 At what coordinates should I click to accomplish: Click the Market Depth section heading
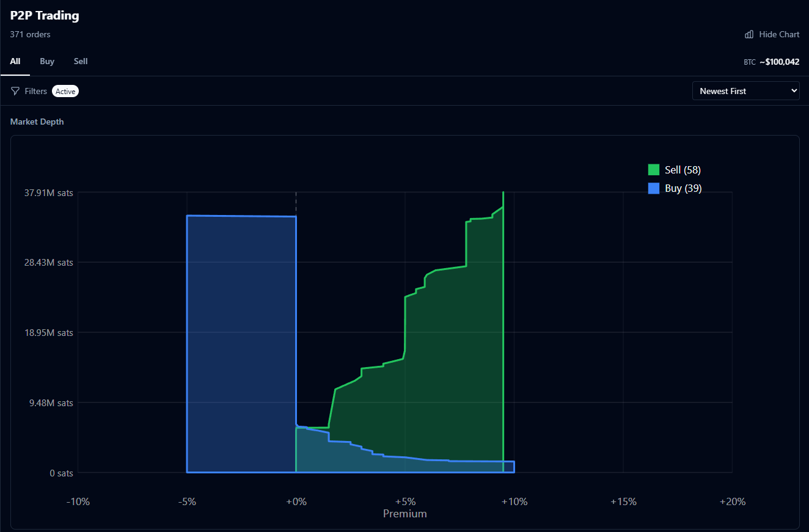(x=37, y=122)
